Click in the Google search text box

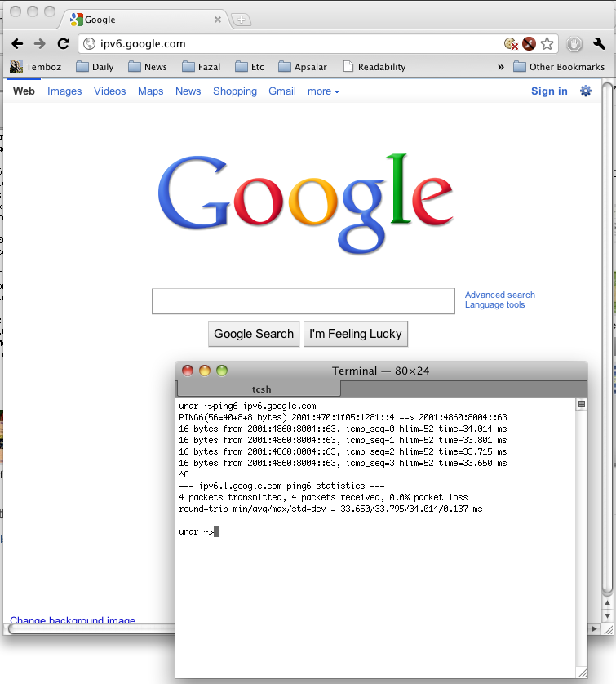point(303,301)
